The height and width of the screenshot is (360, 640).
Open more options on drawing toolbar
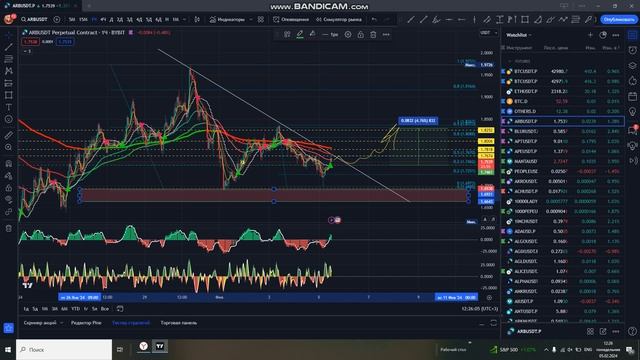click(x=386, y=35)
